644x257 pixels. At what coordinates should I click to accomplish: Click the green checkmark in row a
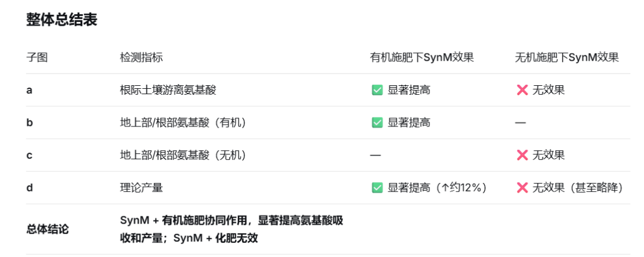point(377,90)
